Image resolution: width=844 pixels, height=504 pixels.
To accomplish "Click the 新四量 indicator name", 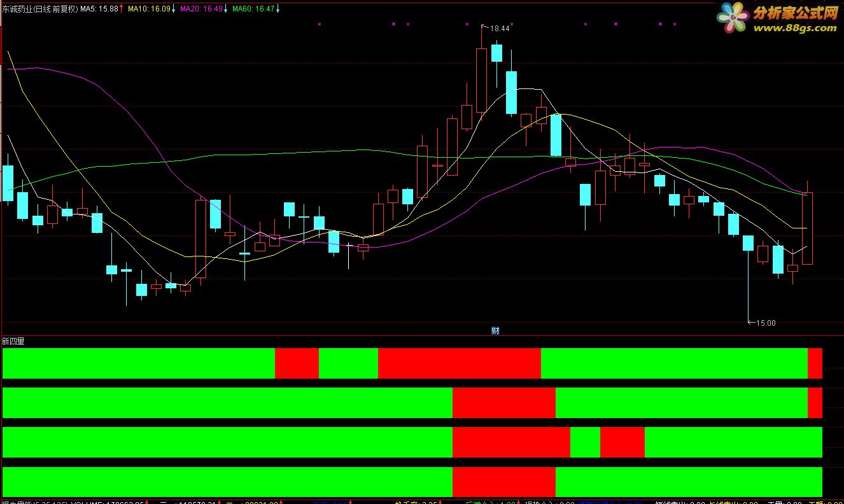I will [x=13, y=341].
